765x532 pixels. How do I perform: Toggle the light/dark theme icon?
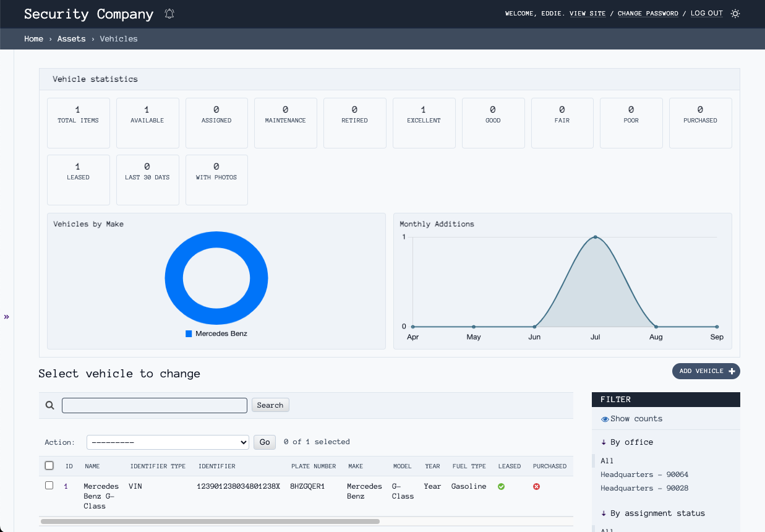[x=735, y=14]
